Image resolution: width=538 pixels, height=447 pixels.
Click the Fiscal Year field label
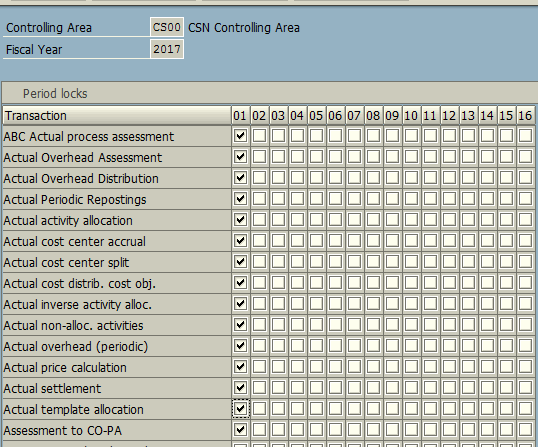pos(34,49)
